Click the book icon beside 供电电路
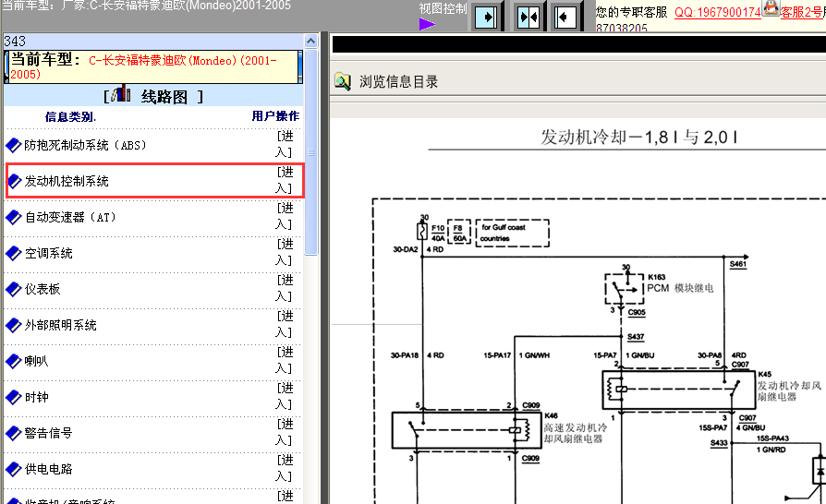This screenshot has height=504, width=826. pos(13,469)
